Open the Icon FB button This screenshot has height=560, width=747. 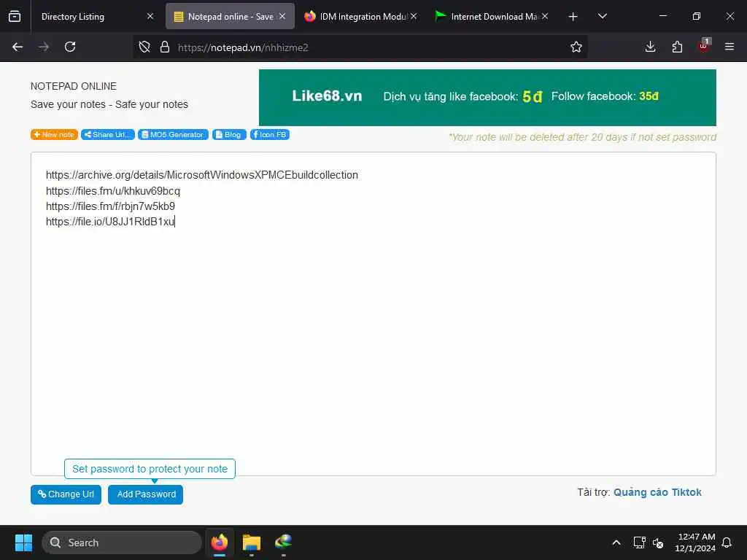click(270, 135)
